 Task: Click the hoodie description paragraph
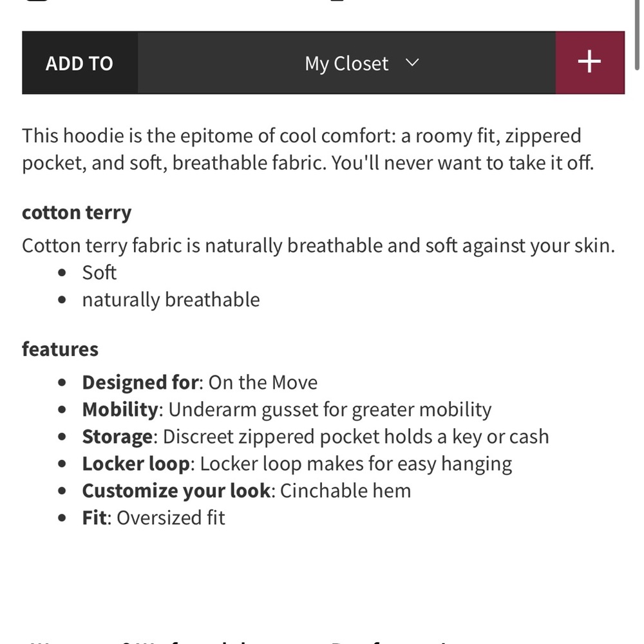pyautogui.click(x=308, y=149)
